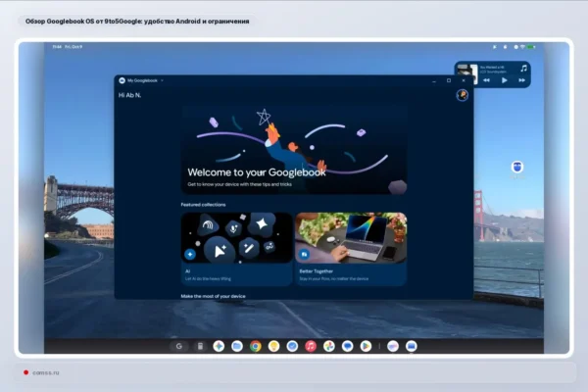The image size is (588, 392).
Task: Skip to next track in media widget
Action: click(x=521, y=80)
